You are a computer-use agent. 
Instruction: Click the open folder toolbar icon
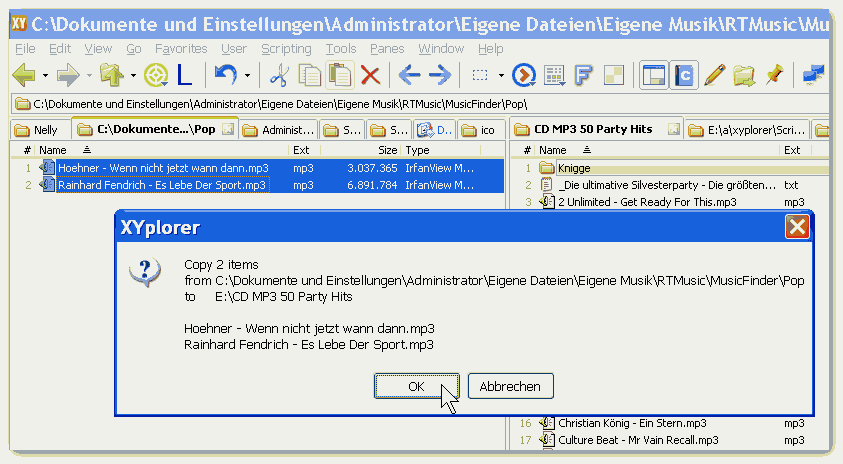tap(744, 75)
